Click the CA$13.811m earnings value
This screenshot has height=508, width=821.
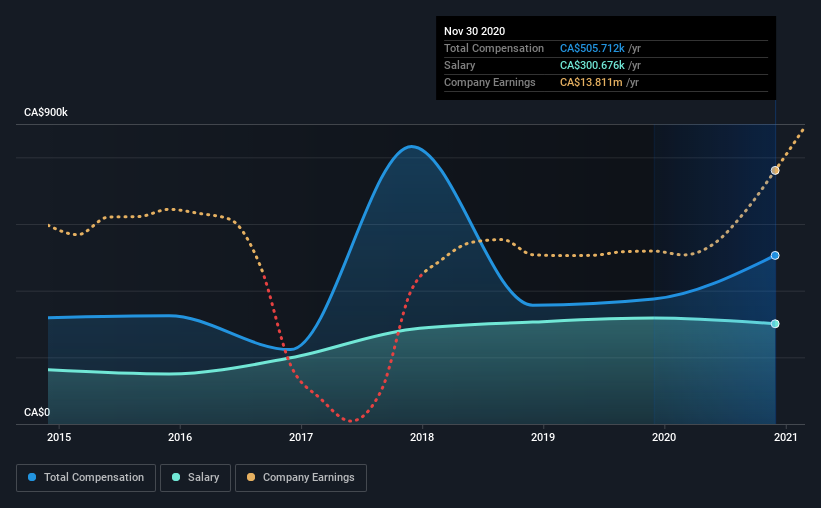[x=591, y=82]
